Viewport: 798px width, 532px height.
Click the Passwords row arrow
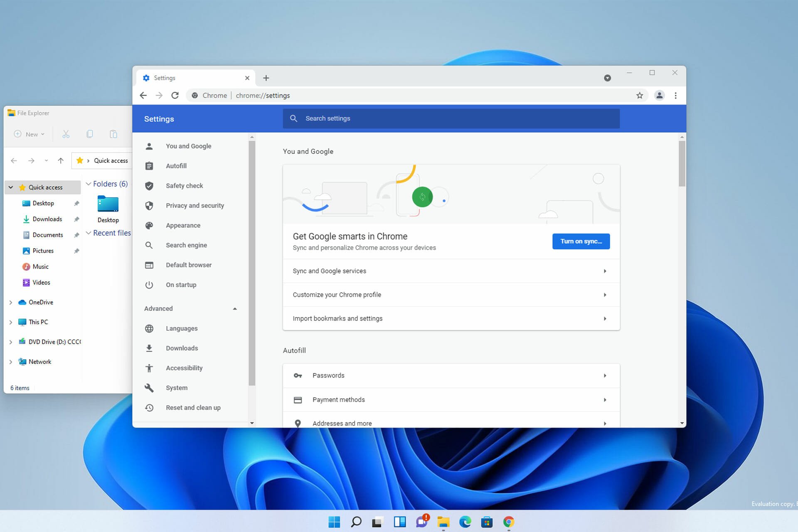coord(605,375)
